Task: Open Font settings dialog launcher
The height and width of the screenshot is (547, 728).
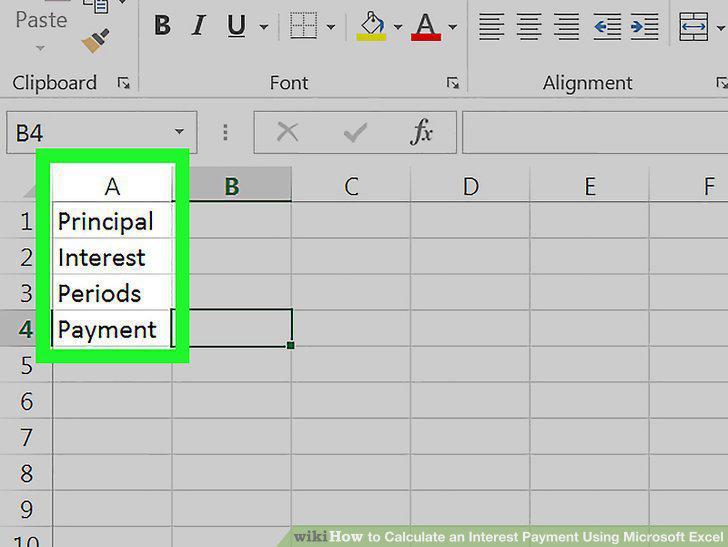Action: click(x=453, y=83)
